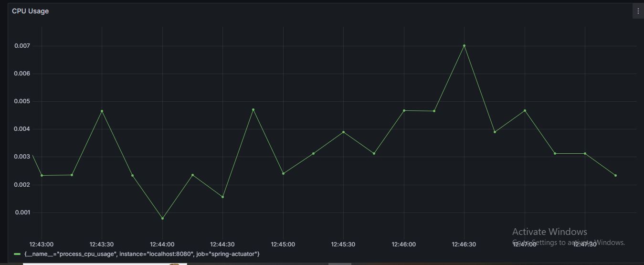The image size is (644, 265).
Task: Click the 12:46:00 time axis label
Action: 404,244
